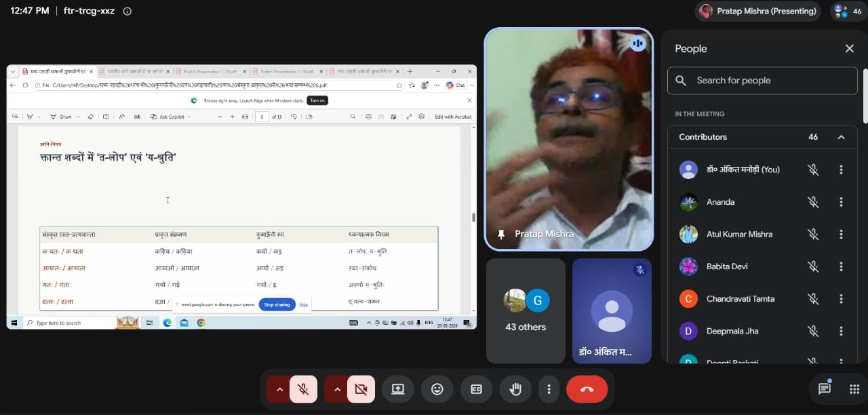Expand video settings arrow beside camera
Screen dimensions: 868x415
coord(336,389)
